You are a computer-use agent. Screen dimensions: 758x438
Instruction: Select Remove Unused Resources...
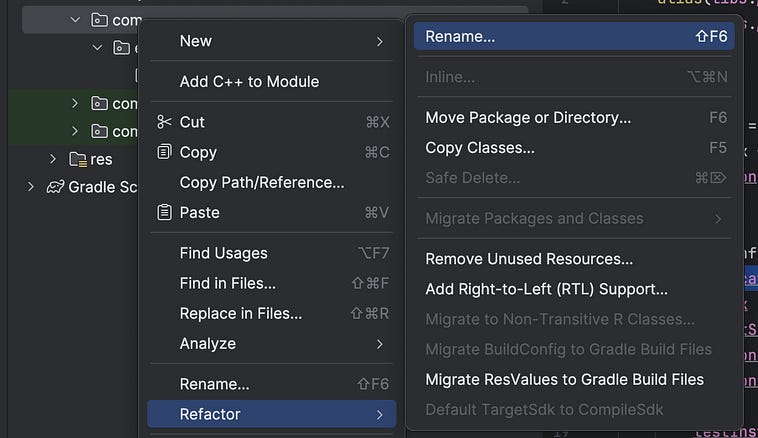(x=574, y=259)
